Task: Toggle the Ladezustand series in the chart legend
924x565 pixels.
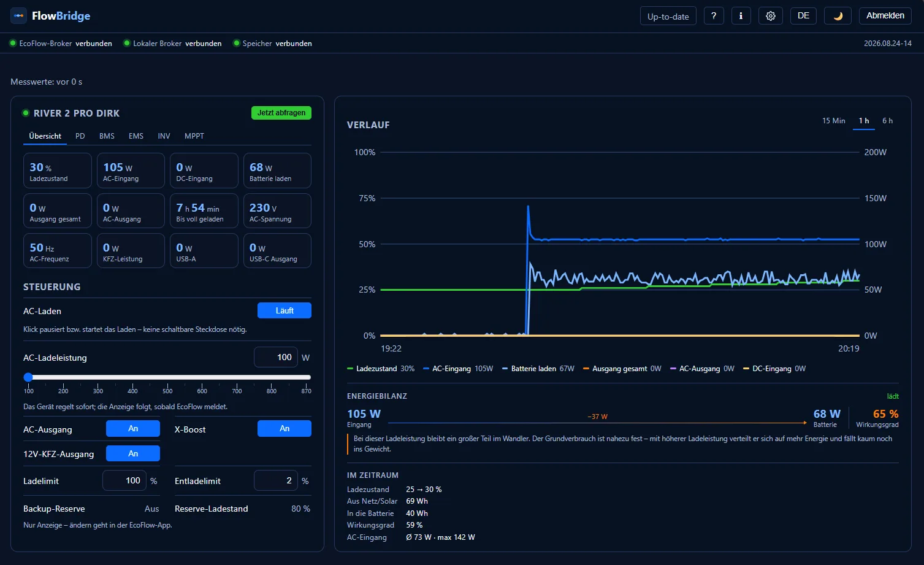Action: click(381, 369)
